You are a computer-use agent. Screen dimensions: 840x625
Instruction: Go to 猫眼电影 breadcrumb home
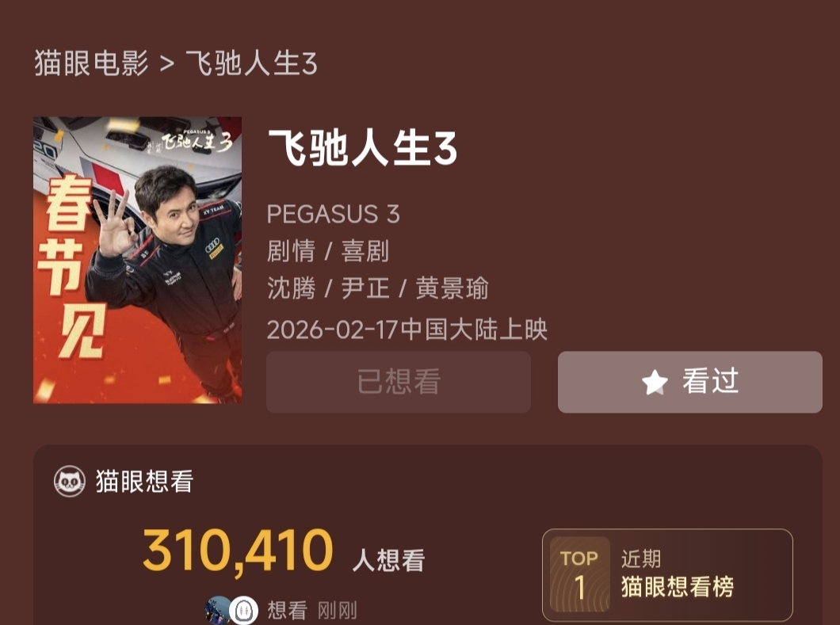coord(92,63)
